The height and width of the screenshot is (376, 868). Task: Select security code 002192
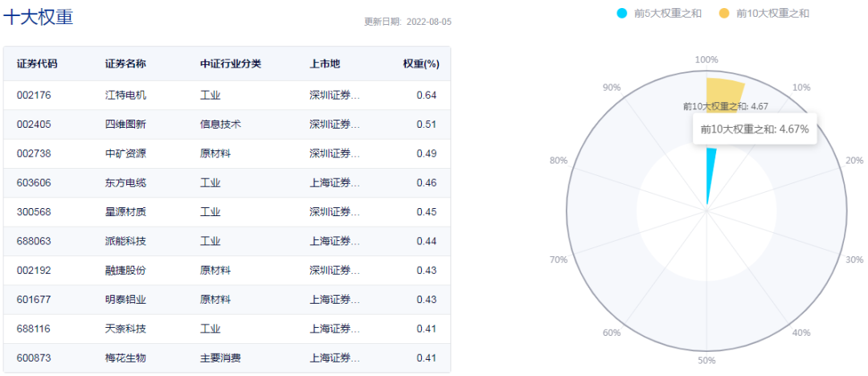[34, 270]
